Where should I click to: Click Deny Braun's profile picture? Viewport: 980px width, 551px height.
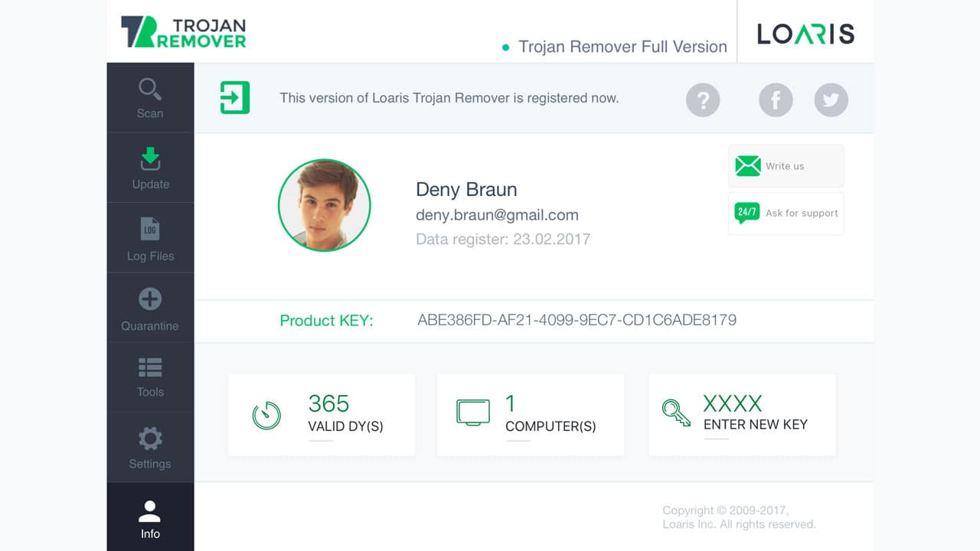click(324, 205)
